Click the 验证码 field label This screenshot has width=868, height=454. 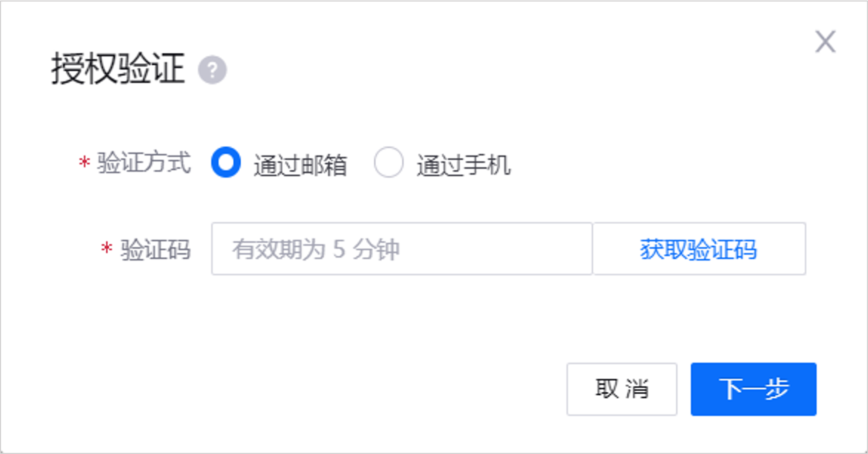pos(156,249)
